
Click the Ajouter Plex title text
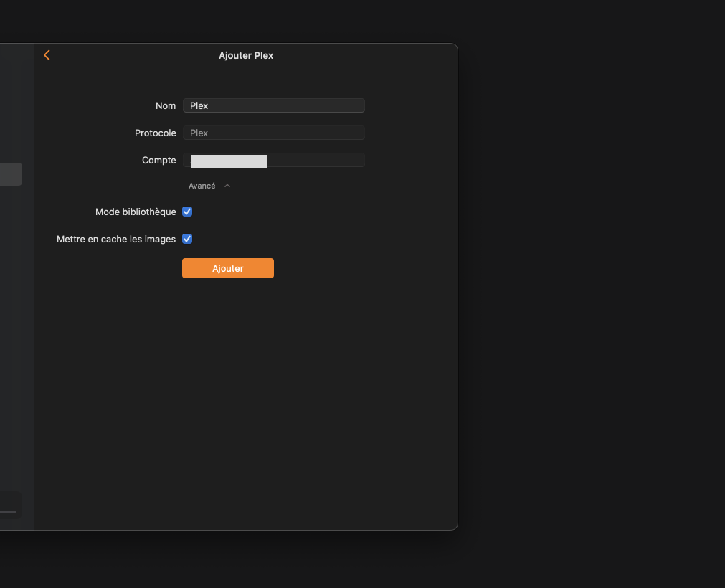(246, 55)
